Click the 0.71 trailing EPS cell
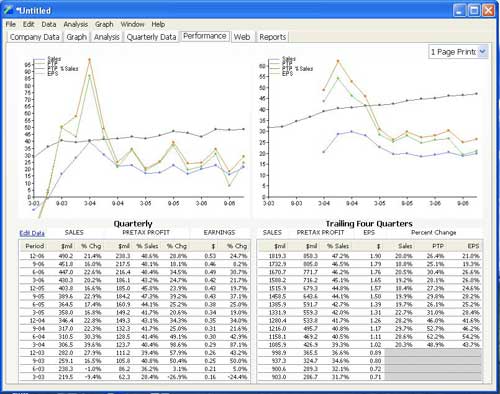500x394 pixels. [375, 377]
